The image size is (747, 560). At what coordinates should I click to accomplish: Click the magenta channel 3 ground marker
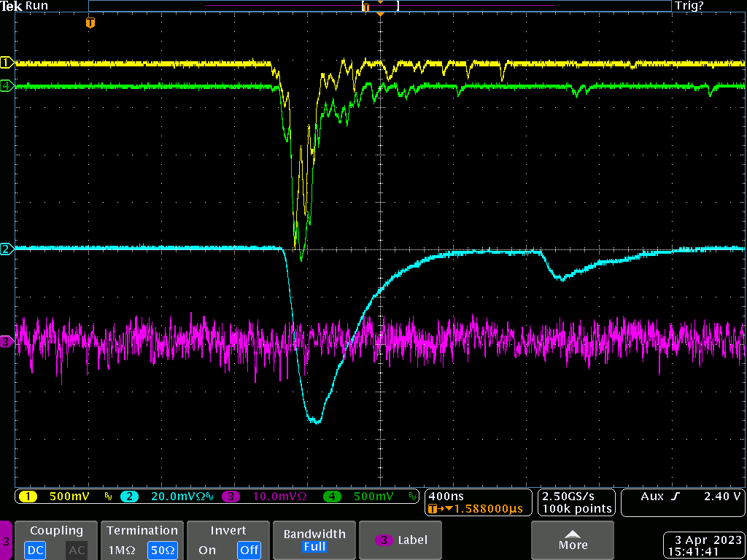click(7, 341)
